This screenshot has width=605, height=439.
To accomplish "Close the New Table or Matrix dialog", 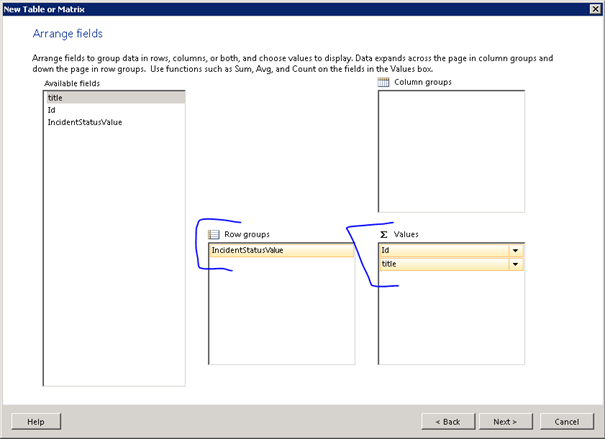I will (595, 9).
